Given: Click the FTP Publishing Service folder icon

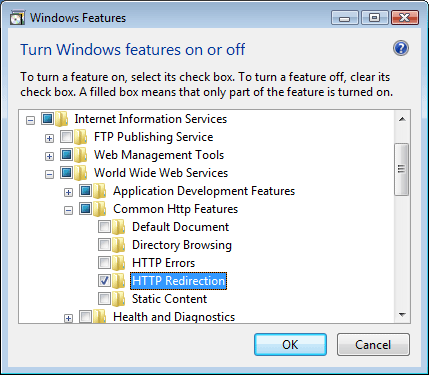Looking at the screenshot, I should [81, 137].
